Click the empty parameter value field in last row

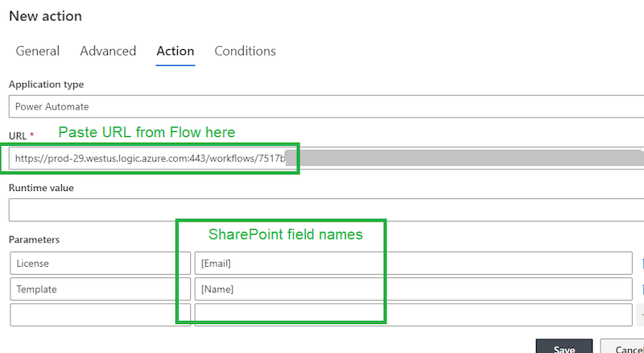pos(413,315)
